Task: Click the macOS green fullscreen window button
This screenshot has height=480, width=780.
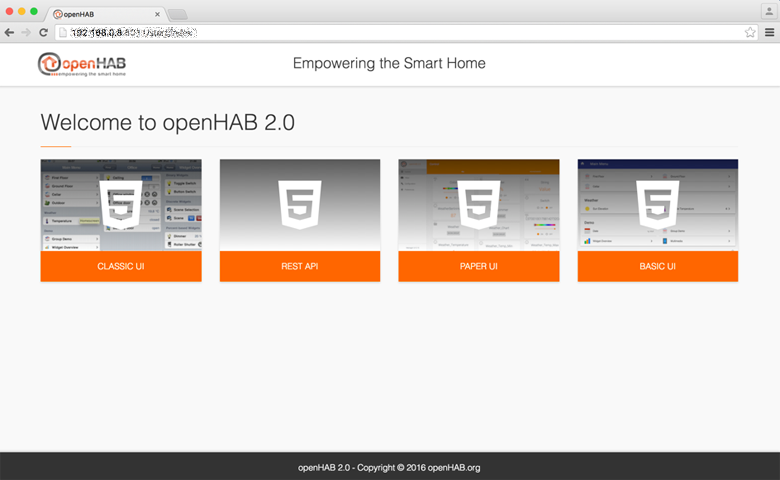Action: click(x=34, y=11)
